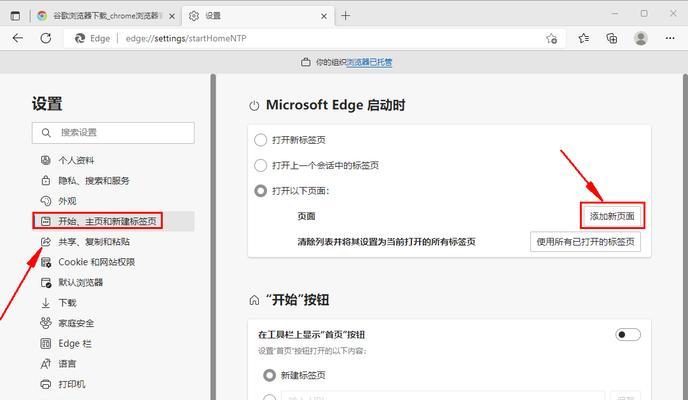This screenshot has width=688, height=400.
Task: Close the Chrome download tab
Action: (172, 16)
